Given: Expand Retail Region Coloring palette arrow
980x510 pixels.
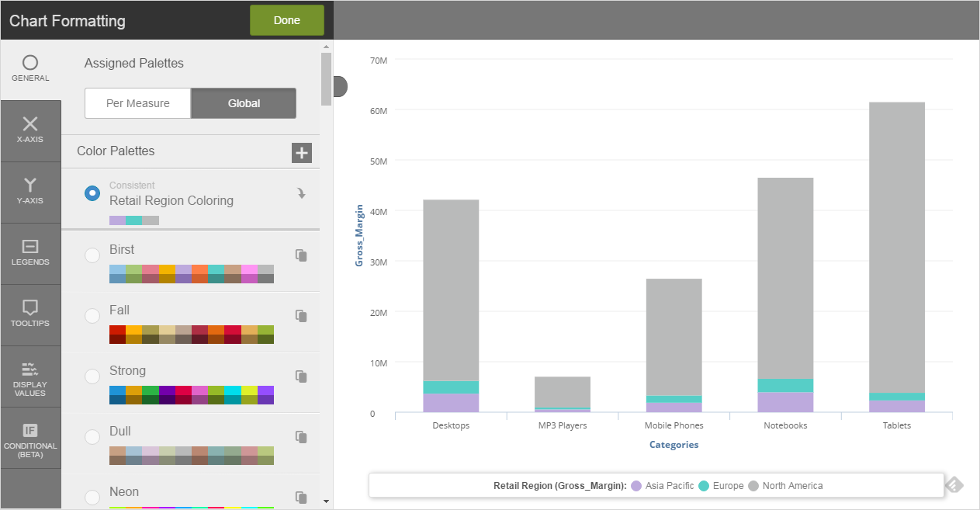Looking at the screenshot, I should point(301,193).
